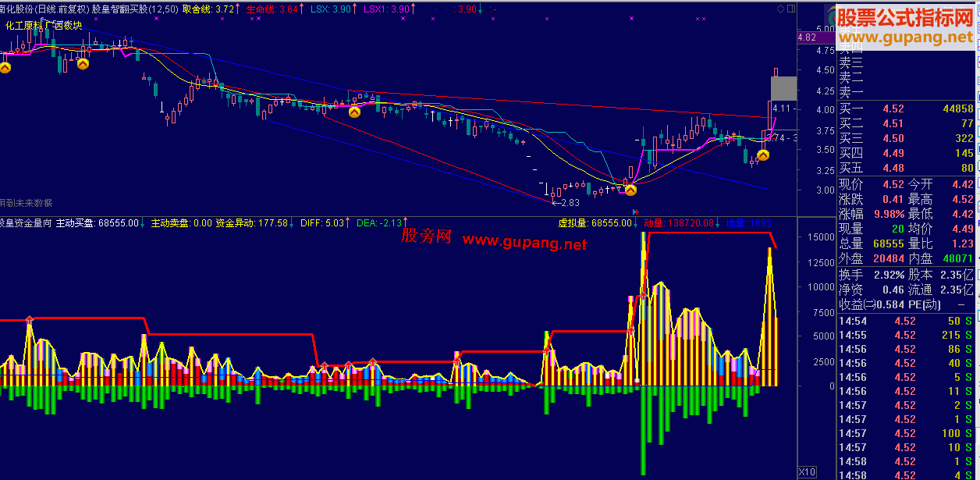Click the DEA: -2.13 value
Viewport: 980px width, 480px height.
(x=379, y=223)
